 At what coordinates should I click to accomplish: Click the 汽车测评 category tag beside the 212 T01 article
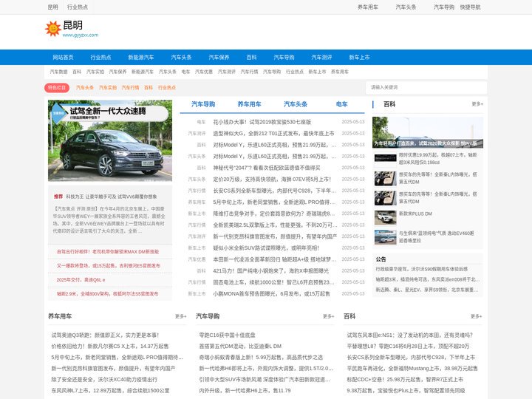click(x=197, y=133)
